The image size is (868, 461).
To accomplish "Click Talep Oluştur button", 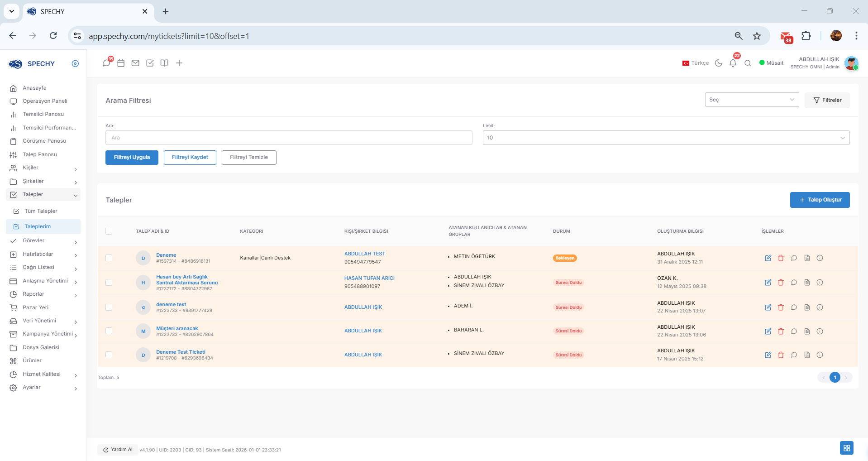I will (x=820, y=200).
